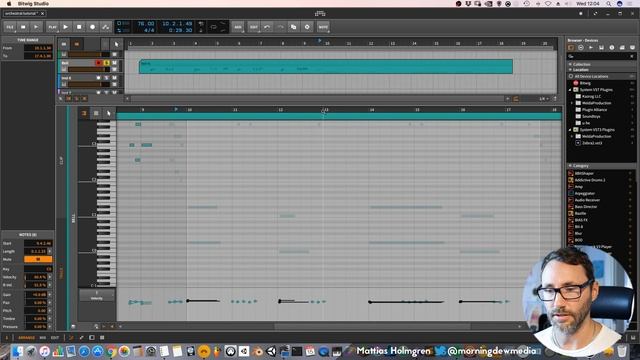Image resolution: width=640 pixels, height=360 pixels.
Task: Toggle the orange clip launcher view icon
Action: click(x=76, y=44)
